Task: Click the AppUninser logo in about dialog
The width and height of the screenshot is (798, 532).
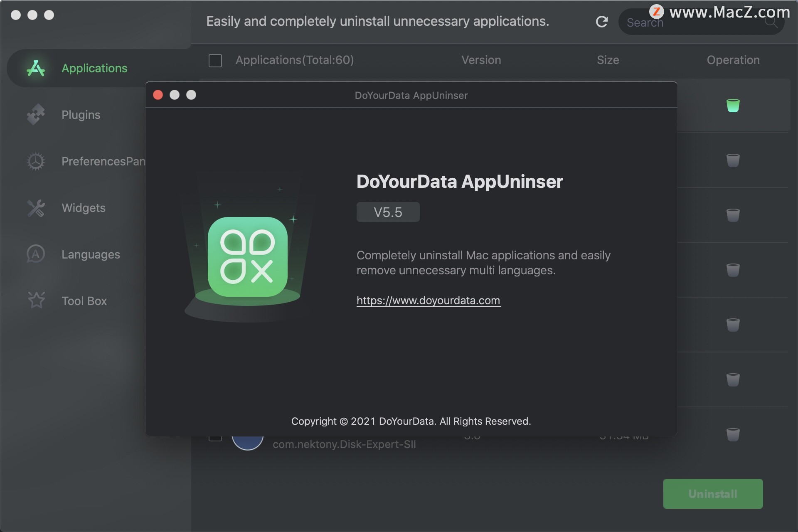Action: (x=248, y=256)
